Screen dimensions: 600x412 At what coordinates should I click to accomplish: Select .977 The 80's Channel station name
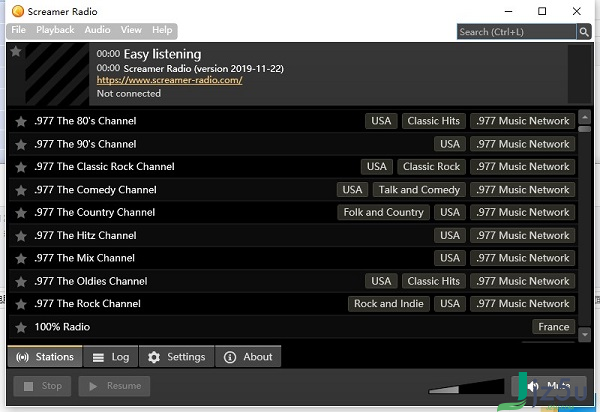(x=85, y=121)
